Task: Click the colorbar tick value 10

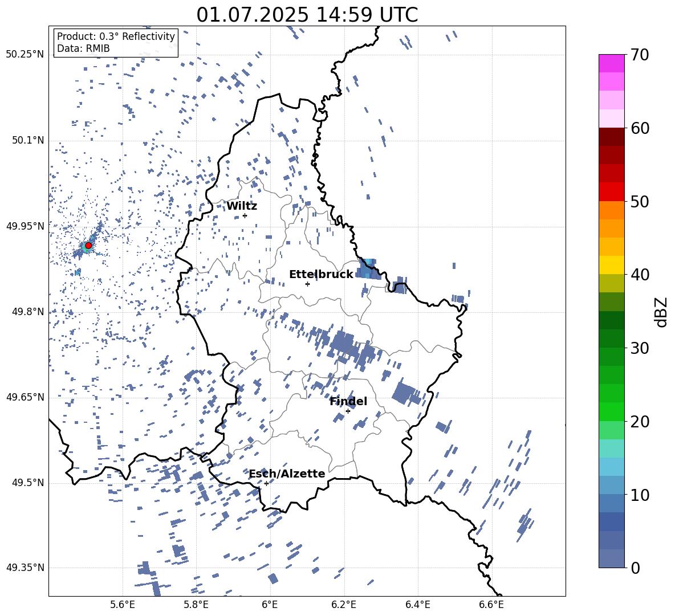Action: click(640, 495)
